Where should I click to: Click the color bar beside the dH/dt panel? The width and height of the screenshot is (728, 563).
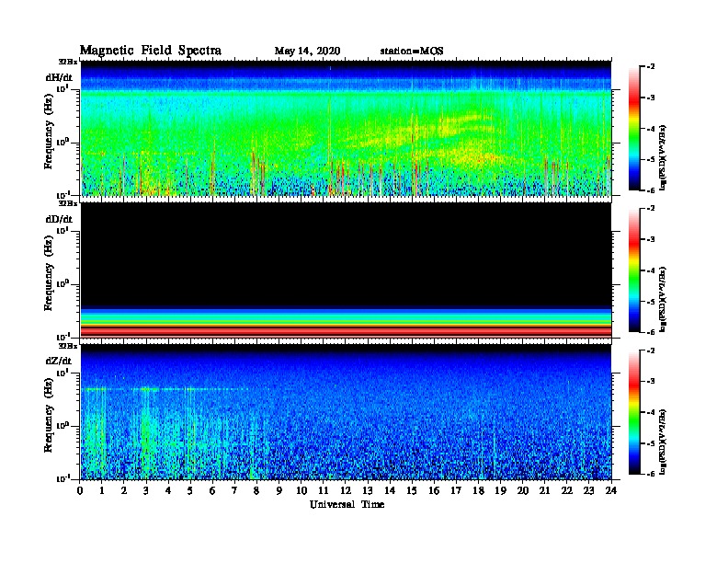(x=634, y=129)
